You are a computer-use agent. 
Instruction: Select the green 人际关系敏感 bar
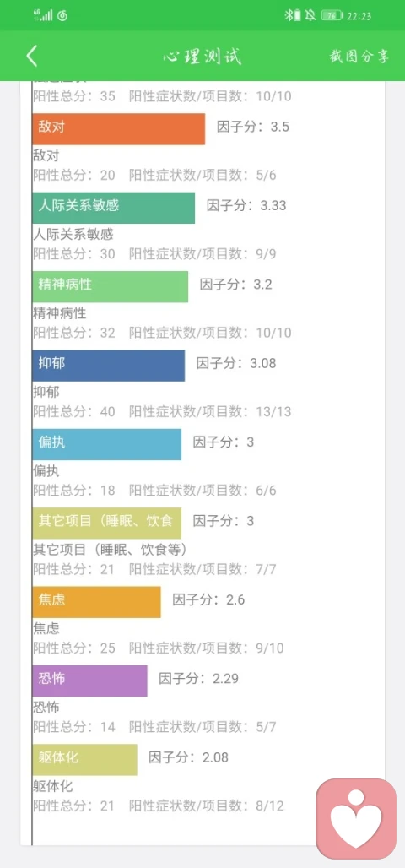click(113, 208)
